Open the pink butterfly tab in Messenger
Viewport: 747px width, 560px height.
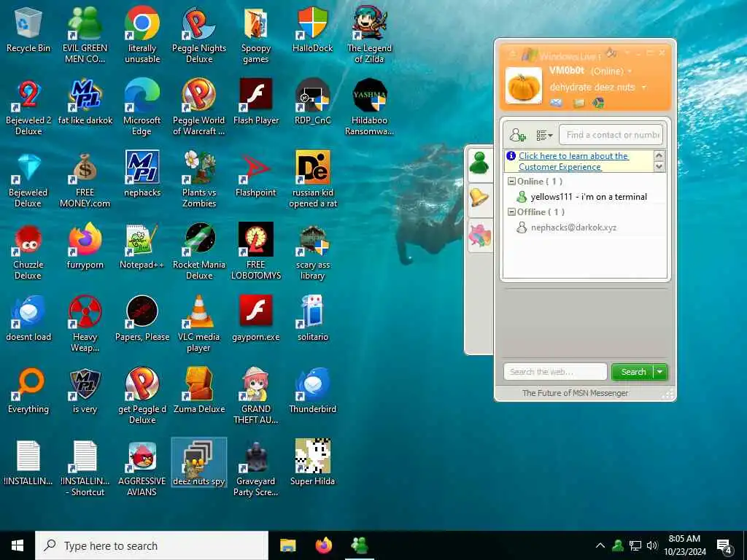(x=480, y=236)
